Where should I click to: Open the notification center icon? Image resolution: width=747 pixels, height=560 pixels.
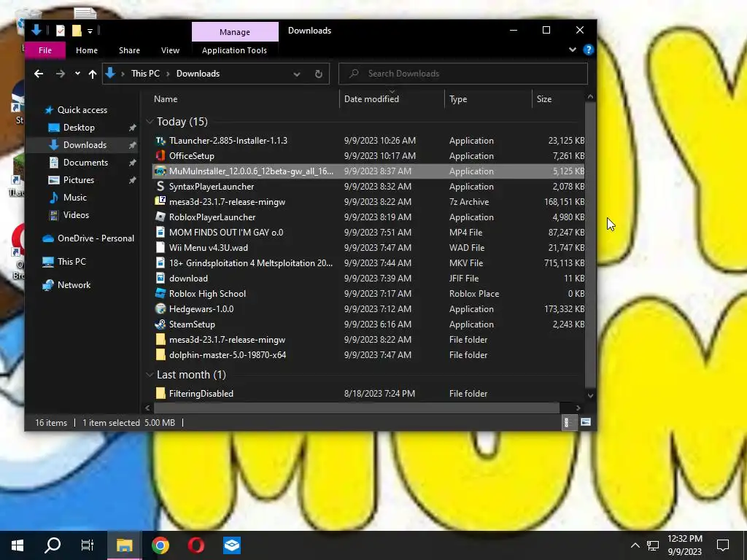(723, 545)
